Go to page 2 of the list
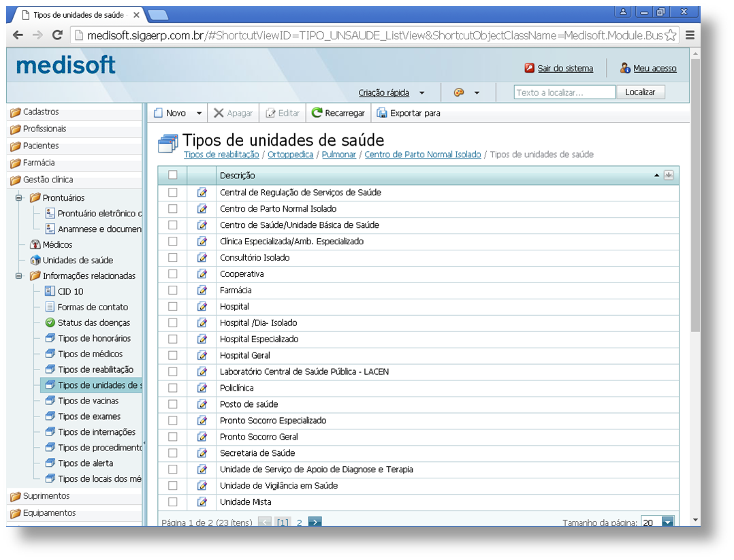734x560 pixels. pos(299,522)
